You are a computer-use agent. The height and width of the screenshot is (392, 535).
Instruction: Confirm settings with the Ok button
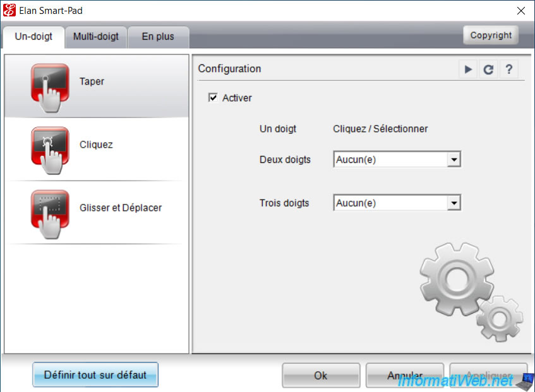321,376
